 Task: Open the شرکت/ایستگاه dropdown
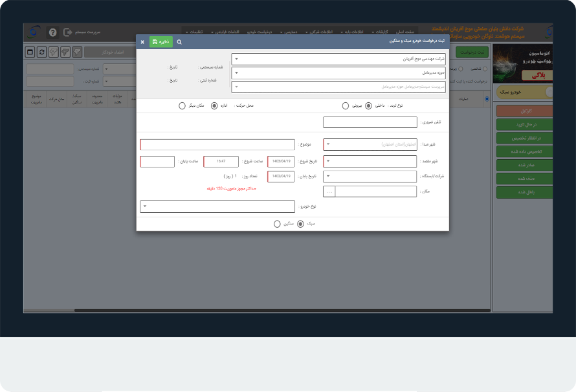(370, 176)
